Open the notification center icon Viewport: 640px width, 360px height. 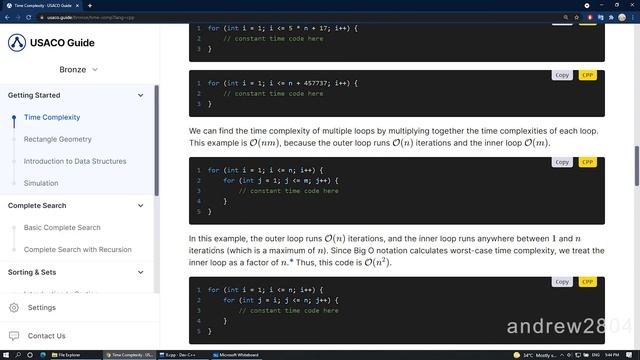629,355
